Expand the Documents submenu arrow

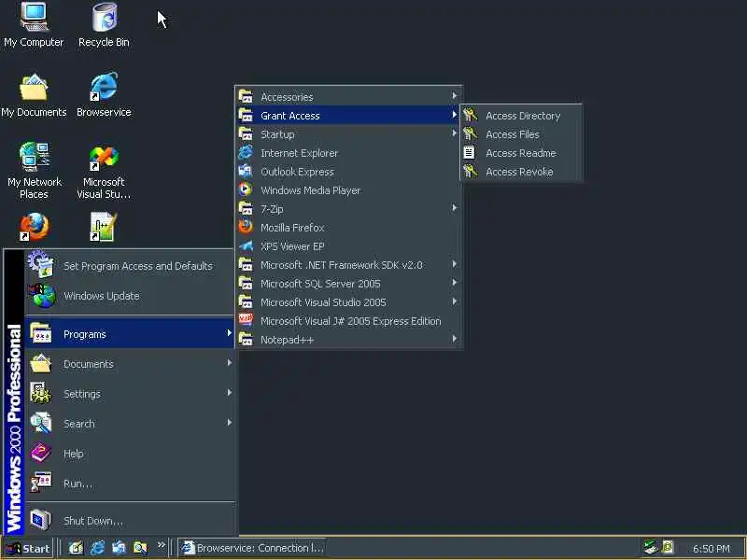tap(229, 363)
